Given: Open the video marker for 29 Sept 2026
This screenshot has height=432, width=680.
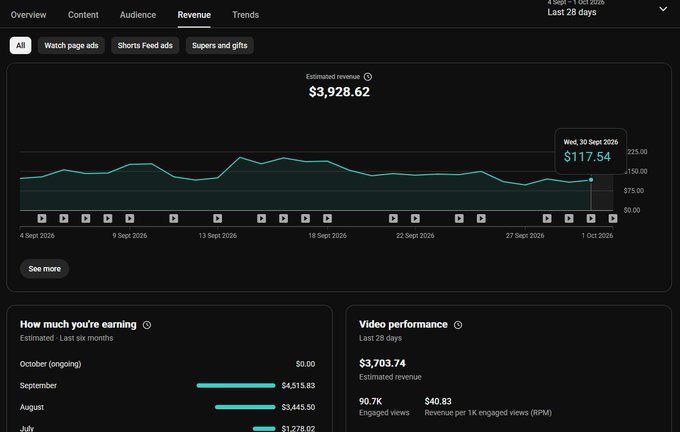Looking at the screenshot, I should pos(569,218).
